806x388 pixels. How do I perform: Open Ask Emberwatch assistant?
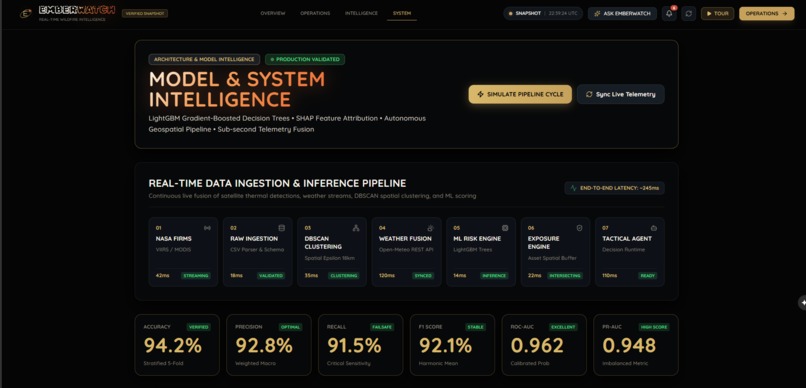pos(622,13)
